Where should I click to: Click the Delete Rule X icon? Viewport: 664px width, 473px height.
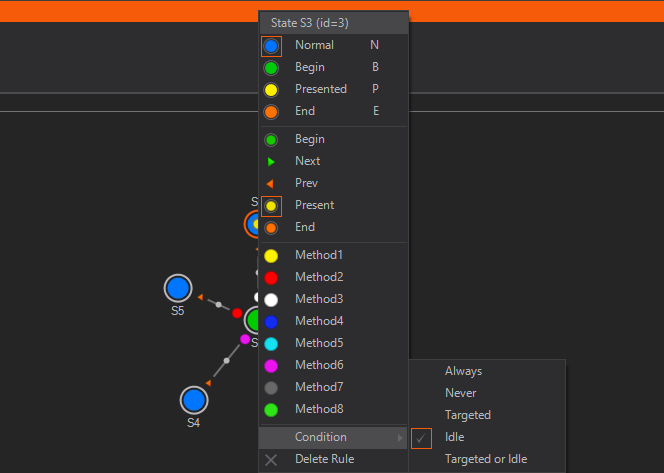[x=271, y=460]
